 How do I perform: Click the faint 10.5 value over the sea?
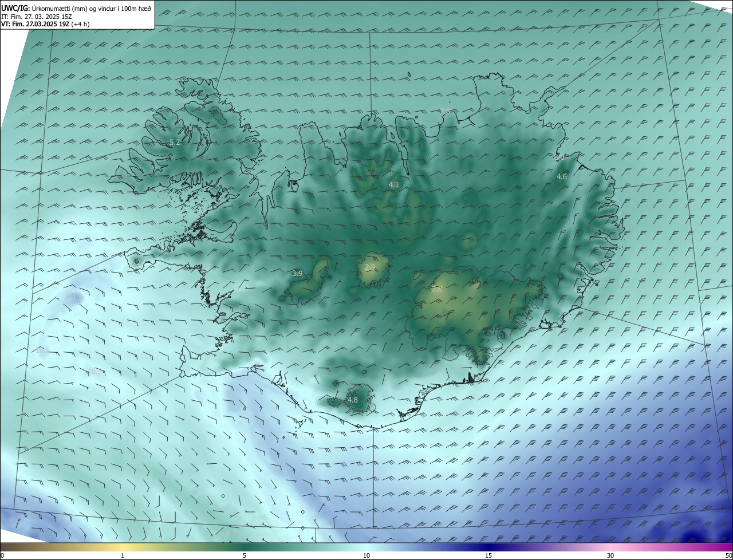94,371
